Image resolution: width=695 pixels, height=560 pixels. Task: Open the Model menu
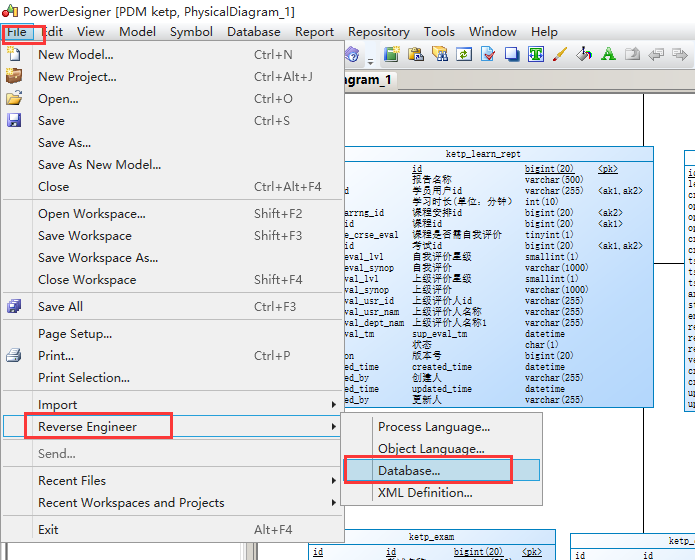coord(137,32)
